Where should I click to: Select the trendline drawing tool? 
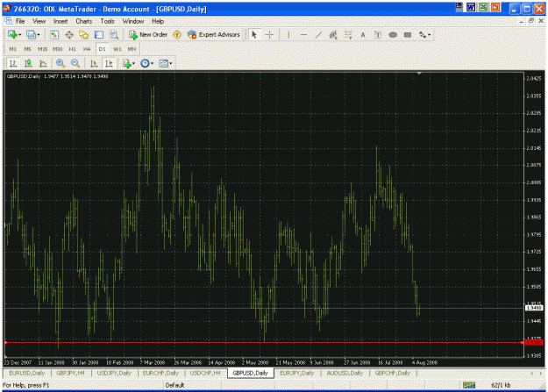pyautogui.click(x=318, y=34)
